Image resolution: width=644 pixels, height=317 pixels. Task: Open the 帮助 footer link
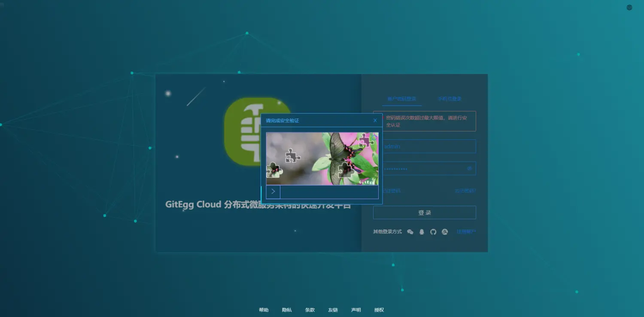[264, 310]
